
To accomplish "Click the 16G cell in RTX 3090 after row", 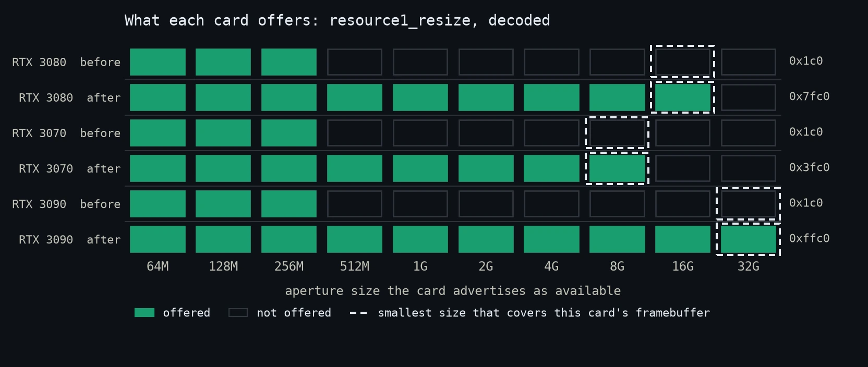I will 683,239.
